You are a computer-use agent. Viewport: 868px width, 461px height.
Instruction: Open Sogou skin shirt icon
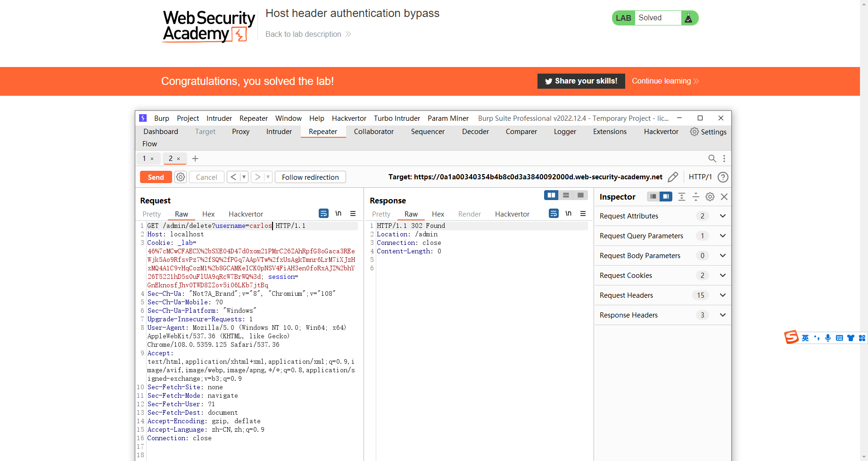851,338
